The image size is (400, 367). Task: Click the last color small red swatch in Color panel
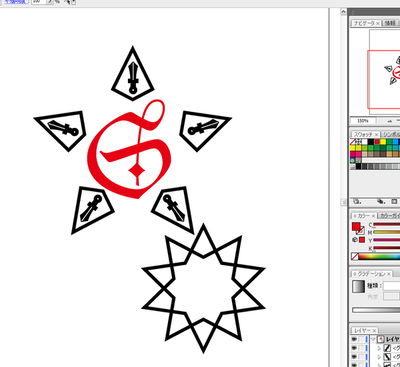362,240
